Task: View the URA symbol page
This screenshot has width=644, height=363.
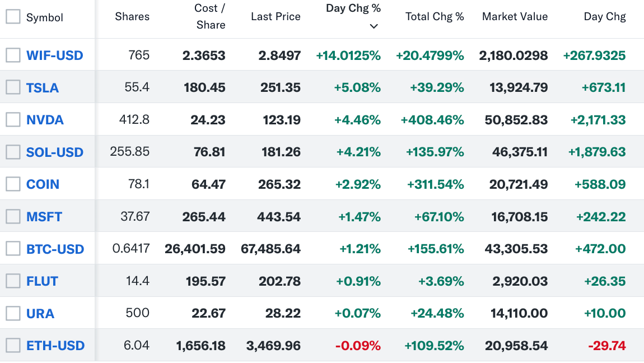Action: click(x=40, y=314)
